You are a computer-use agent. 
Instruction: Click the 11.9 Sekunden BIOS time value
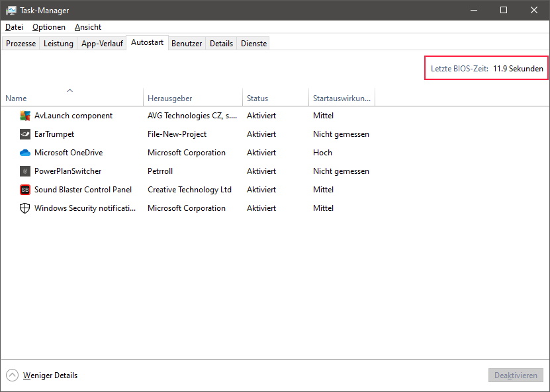coord(518,69)
